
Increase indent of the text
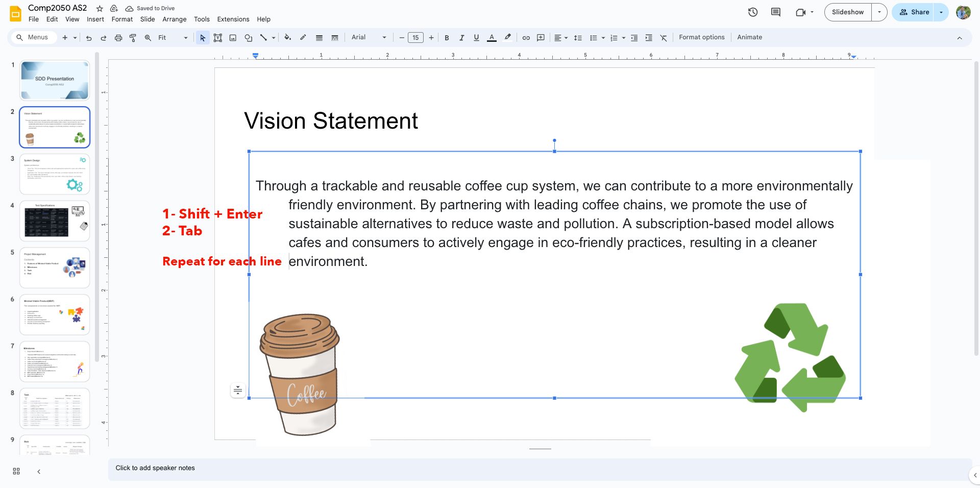pos(649,38)
